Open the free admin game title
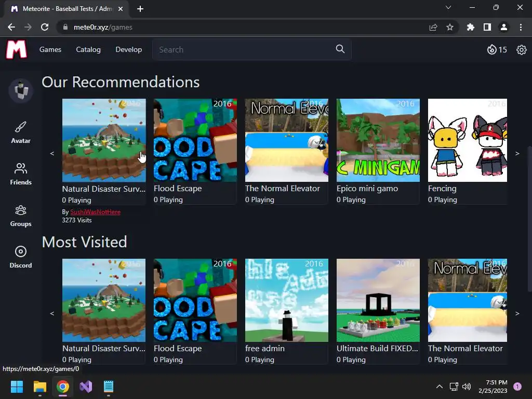 coord(264,348)
